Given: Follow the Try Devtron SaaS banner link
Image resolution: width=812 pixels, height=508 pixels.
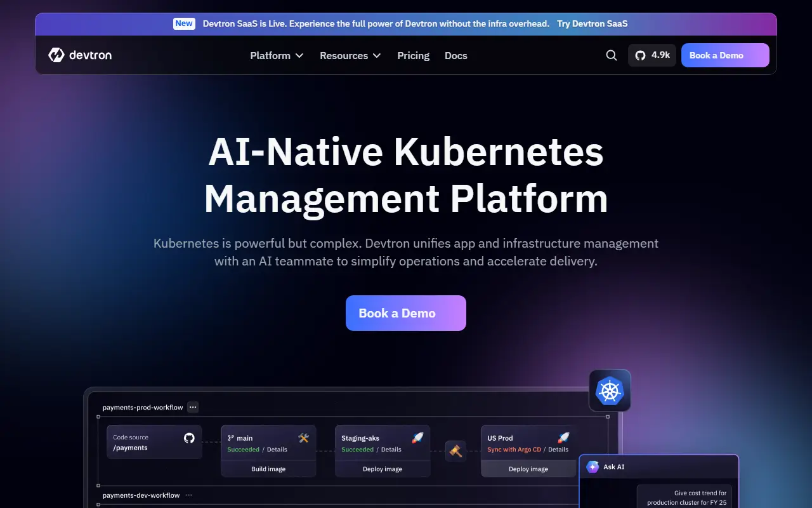Looking at the screenshot, I should click(x=593, y=23).
